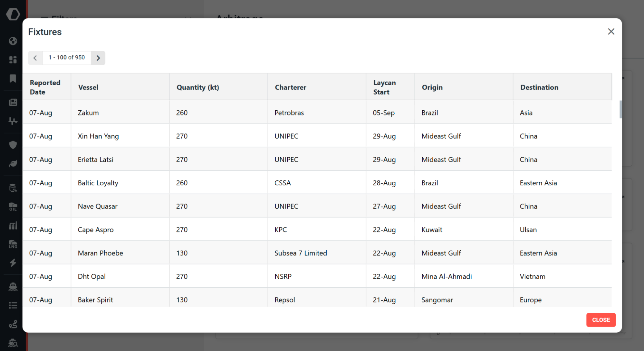Click the CLOSE button
The height and width of the screenshot is (351, 644).
601,320
